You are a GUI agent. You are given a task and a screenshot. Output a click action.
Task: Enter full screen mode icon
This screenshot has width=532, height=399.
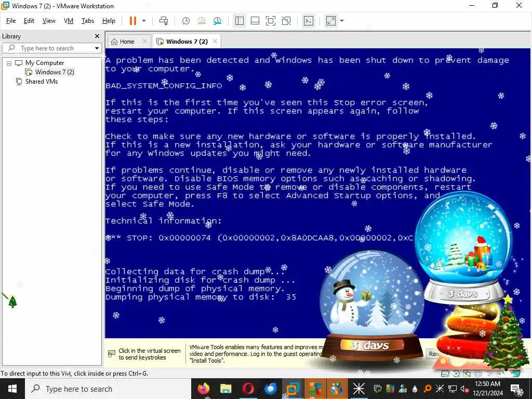[270, 21]
